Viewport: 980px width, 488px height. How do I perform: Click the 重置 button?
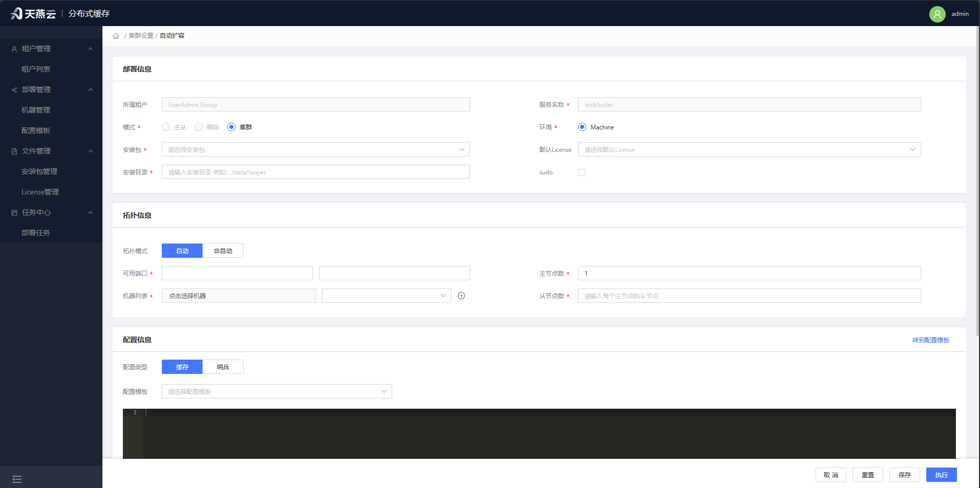click(x=868, y=475)
